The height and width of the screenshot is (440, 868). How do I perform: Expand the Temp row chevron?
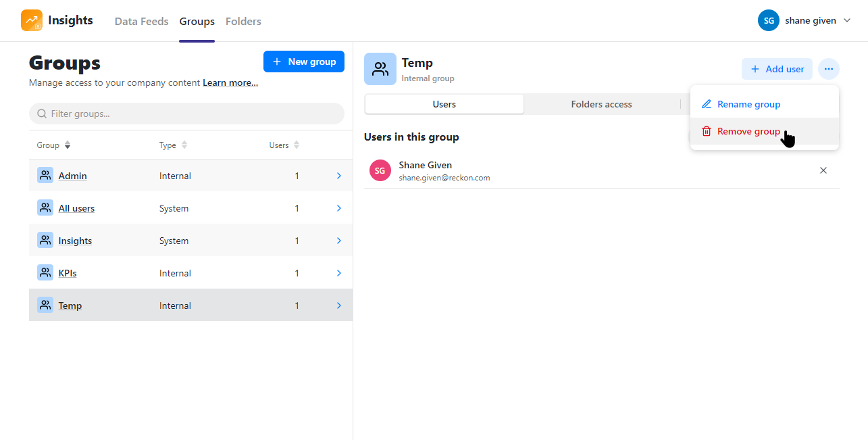click(x=339, y=305)
